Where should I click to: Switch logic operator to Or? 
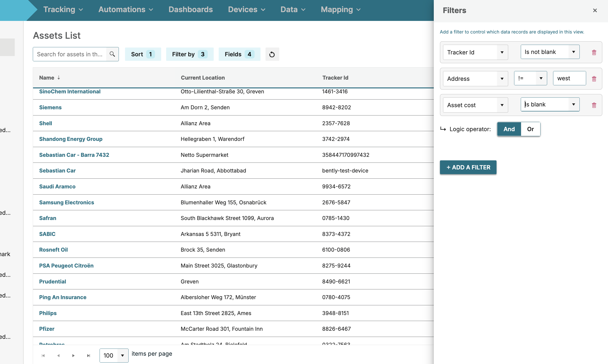pos(530,129)
